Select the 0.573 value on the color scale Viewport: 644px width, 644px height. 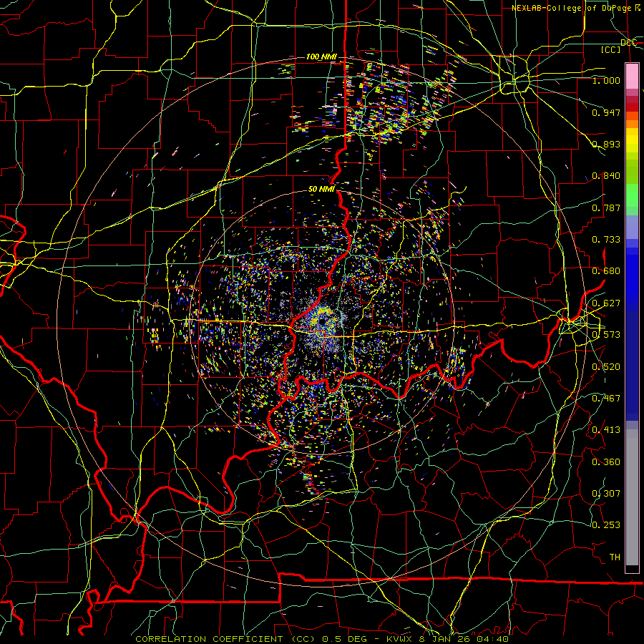click(606, 335)
